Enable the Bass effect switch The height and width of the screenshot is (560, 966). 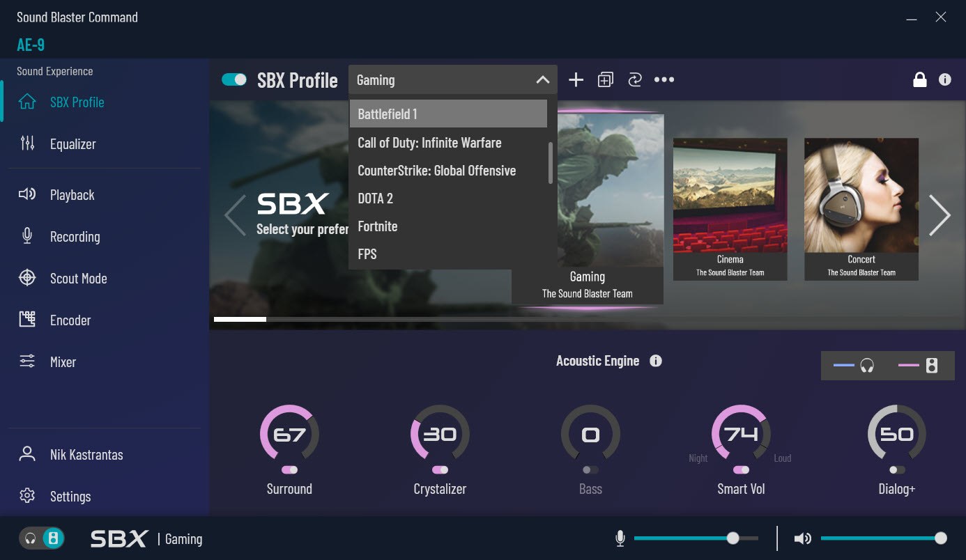(590, 470)
